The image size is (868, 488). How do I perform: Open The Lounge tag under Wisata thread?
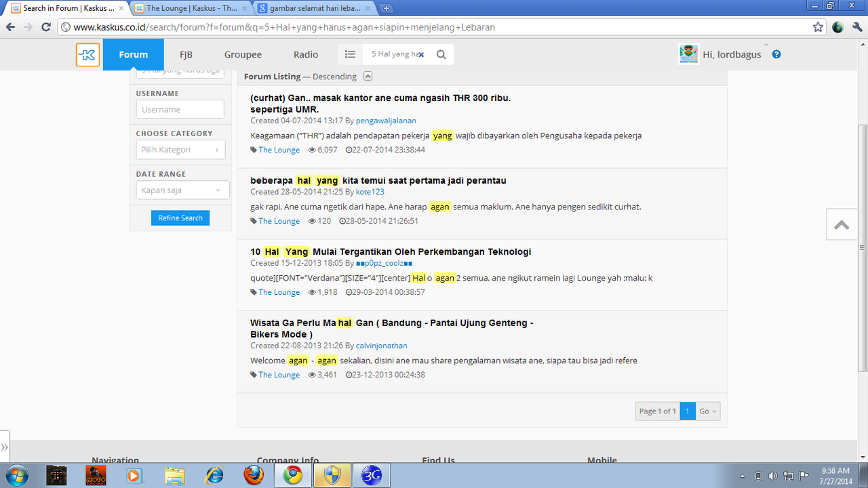[x=279, y=375]
